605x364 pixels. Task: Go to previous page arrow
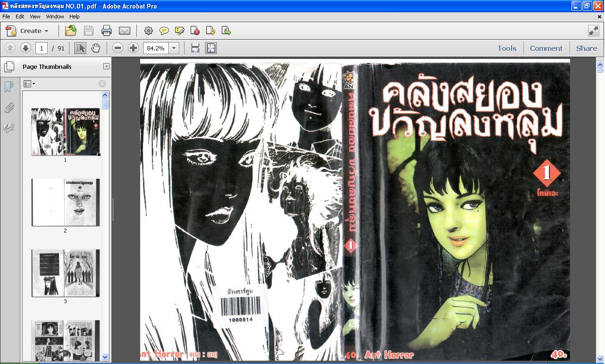pyautogui.click(x=10, y=48)
